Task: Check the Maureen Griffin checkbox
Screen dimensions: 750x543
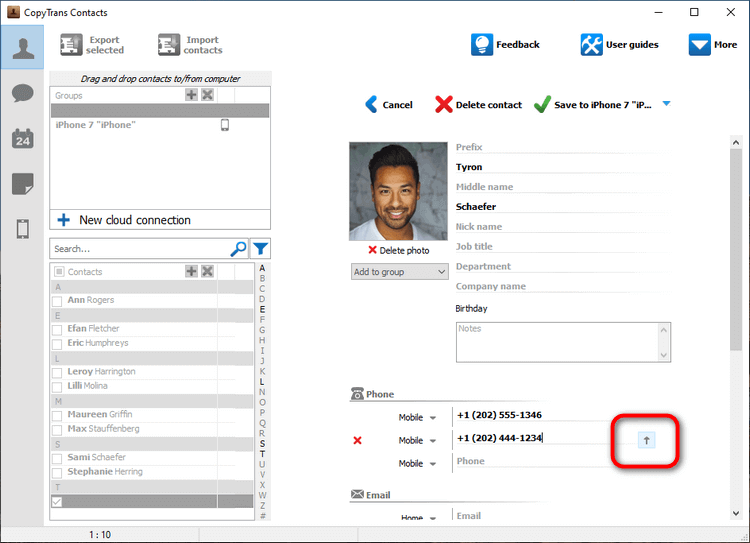Action: (x=57, y=415)
